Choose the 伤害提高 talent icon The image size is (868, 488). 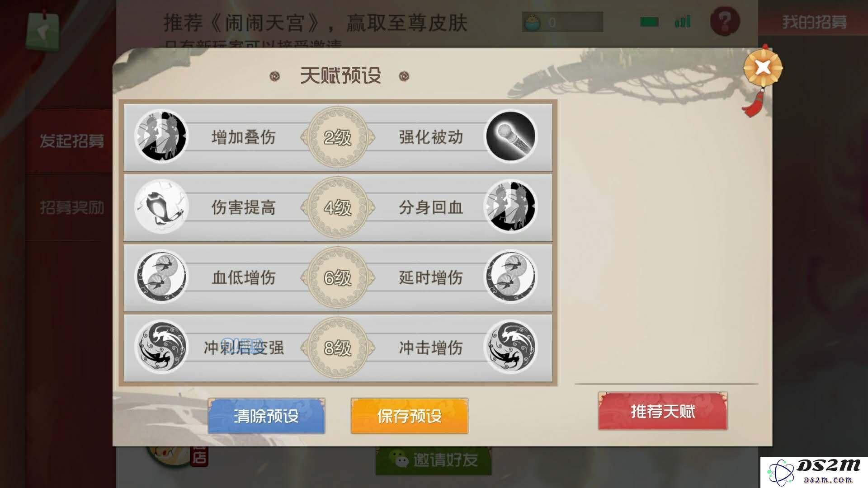tap(161, 206)
